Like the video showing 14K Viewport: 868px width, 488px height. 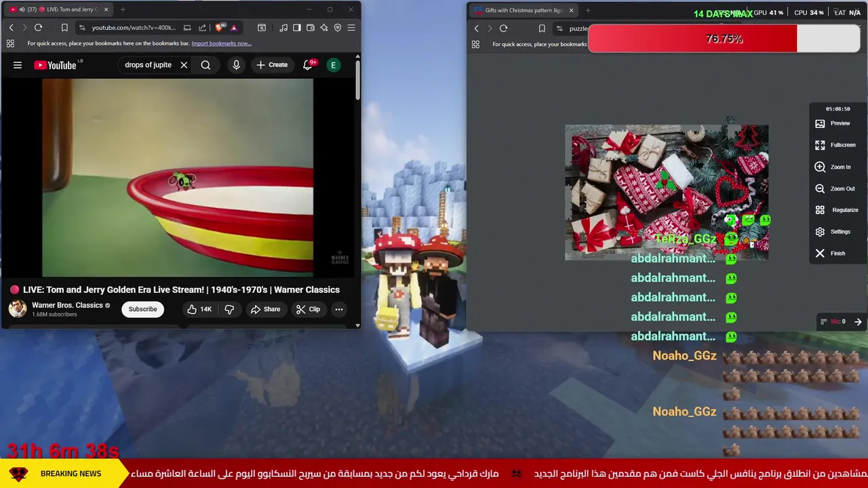[x=199, y=309]
